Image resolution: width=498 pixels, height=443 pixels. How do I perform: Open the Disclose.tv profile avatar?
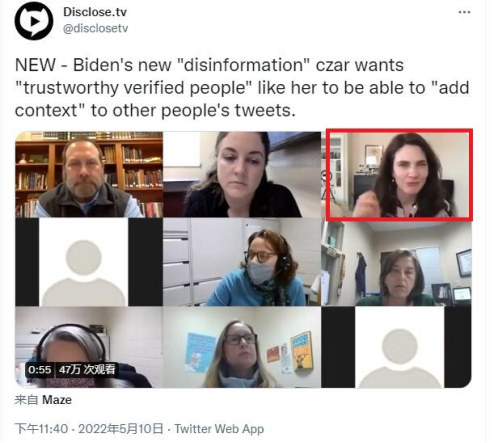point(34,21)
